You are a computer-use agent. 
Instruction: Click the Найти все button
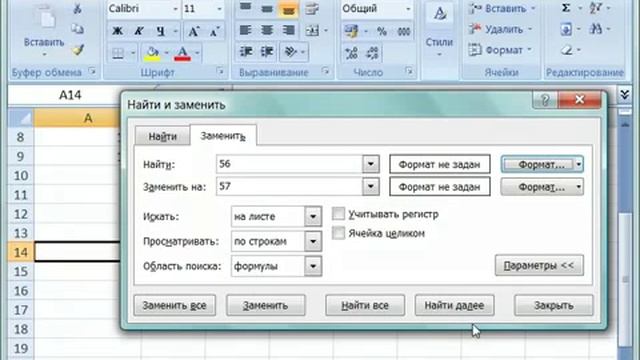365,305
